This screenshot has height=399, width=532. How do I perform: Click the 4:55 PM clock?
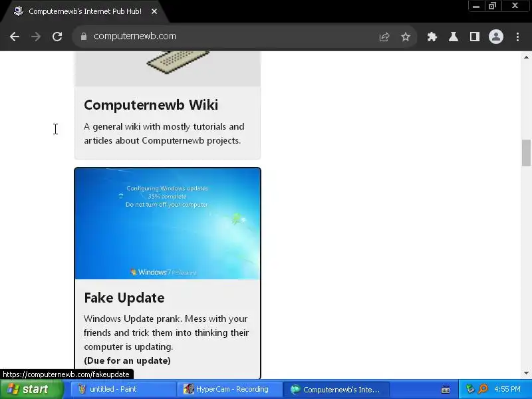pyautogui.click(x=507, y=389)
